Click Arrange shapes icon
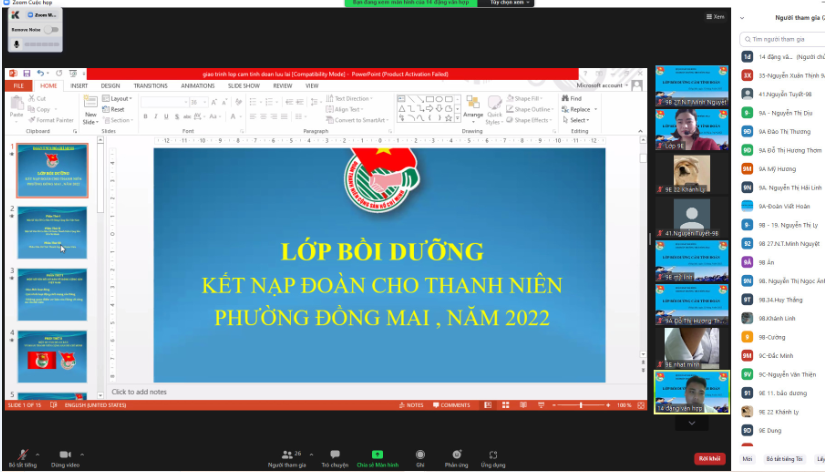Viewport: 825px width, 472px height. click(x=472, y=103)
